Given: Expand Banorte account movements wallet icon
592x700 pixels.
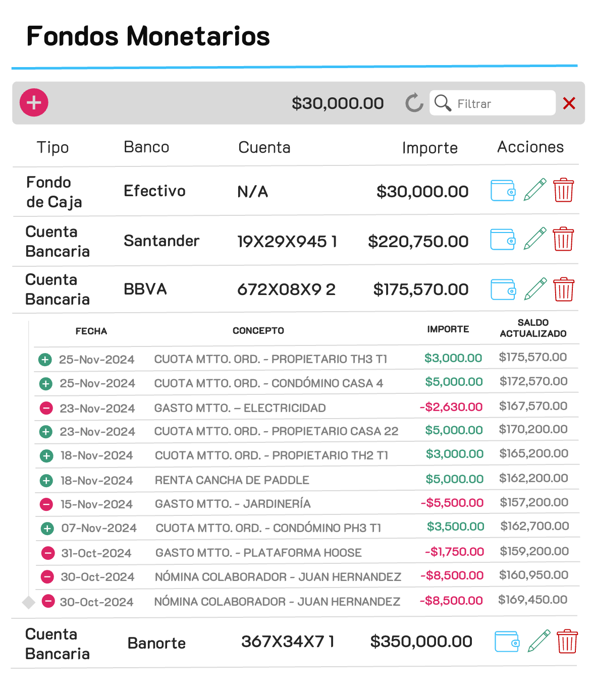Looking at the screenshot, I should (507, 641).
